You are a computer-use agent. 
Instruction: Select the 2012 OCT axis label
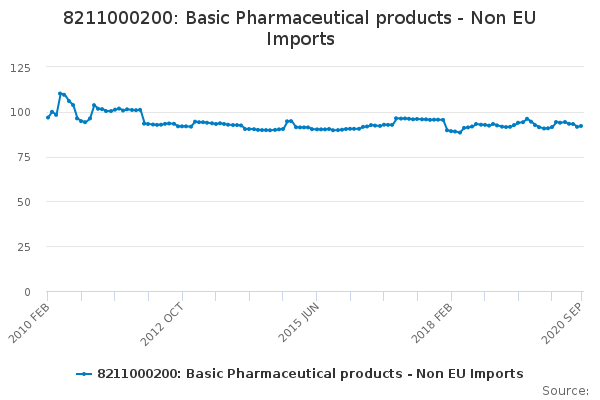[164, 323]
